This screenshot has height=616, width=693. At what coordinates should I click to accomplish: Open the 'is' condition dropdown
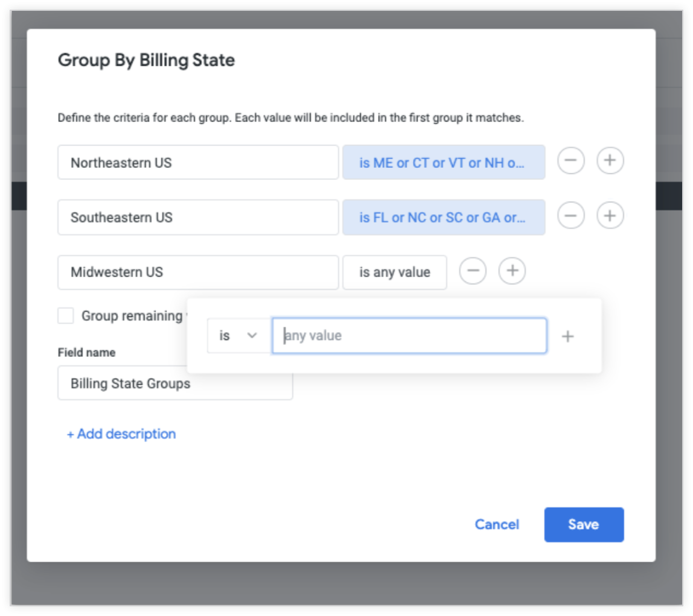click(x=238, y=336)
